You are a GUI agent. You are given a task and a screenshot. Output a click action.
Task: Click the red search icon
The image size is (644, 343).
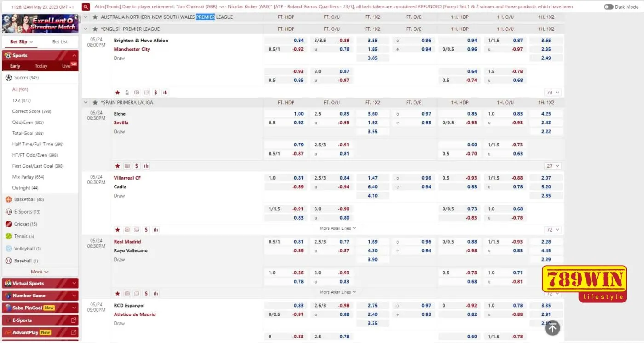[86, 7]
